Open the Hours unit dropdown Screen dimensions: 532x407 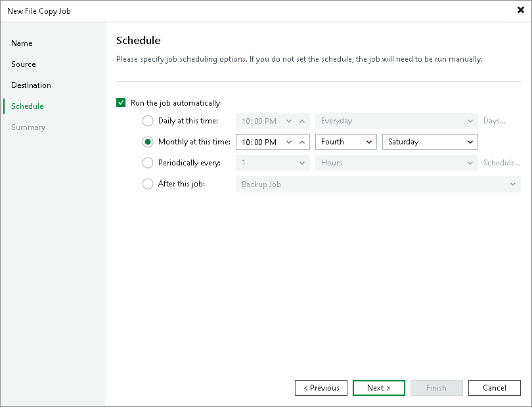[x=396, y=163]
